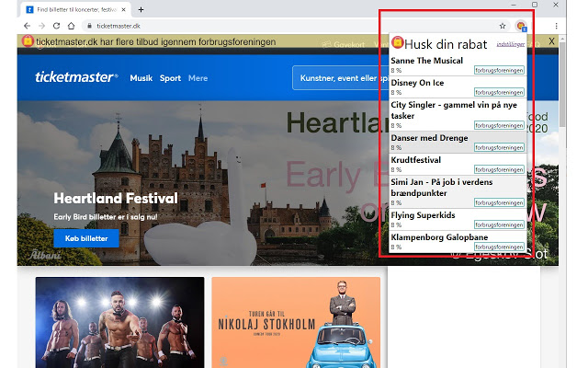Click the ticketmaster logo
Screen dimensions: 588x368
coord(75,78)
